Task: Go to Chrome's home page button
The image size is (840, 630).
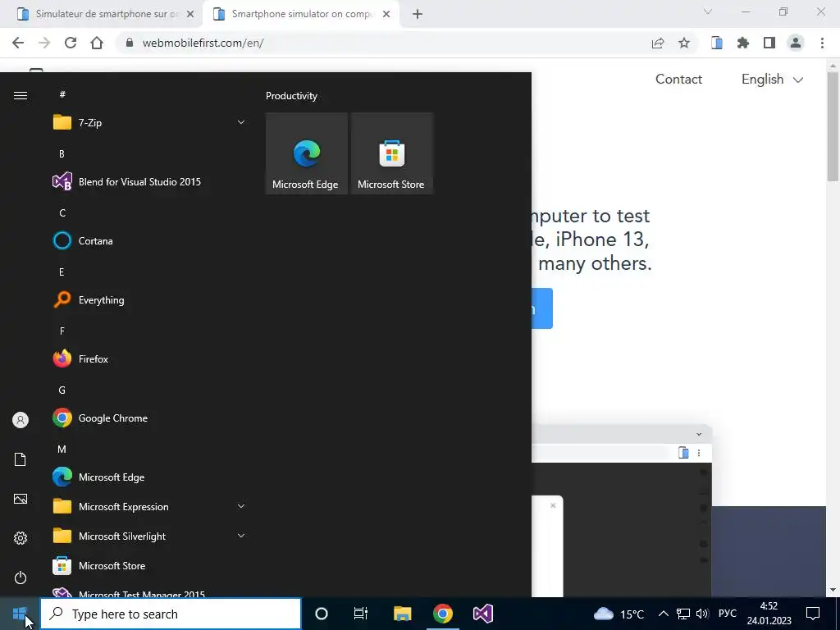Action: (x=97, y=43)
